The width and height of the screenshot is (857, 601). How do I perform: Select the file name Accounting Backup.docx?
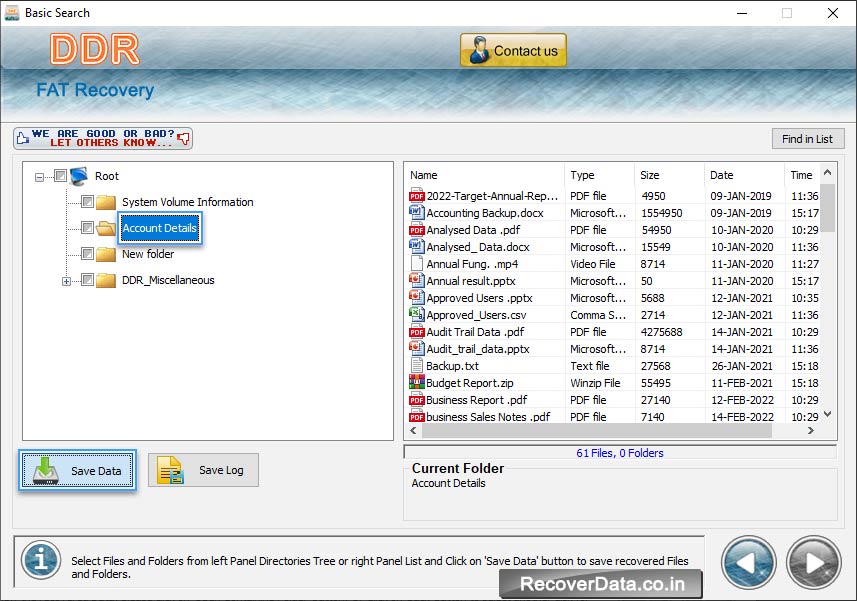coord(485,213)
